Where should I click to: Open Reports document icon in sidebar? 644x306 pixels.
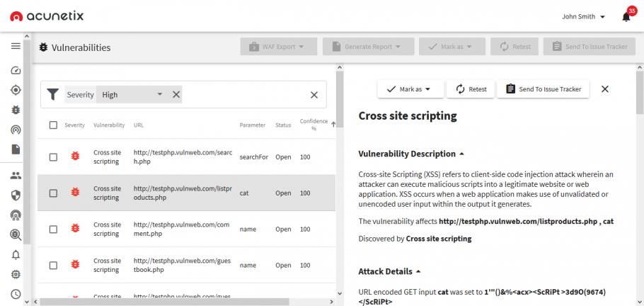16,149
